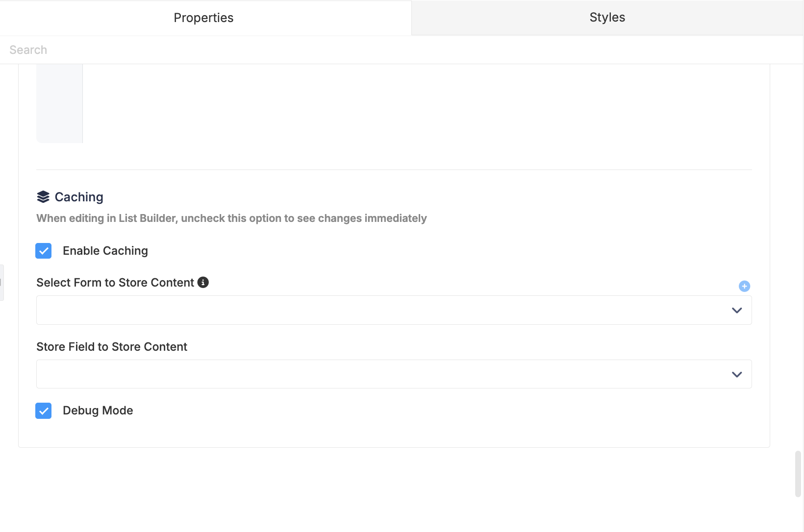Image resolution: width=804 pixels, height=532 pixels.
Task: Click the Select Form to Store Content label
Action: click(115, 283)
